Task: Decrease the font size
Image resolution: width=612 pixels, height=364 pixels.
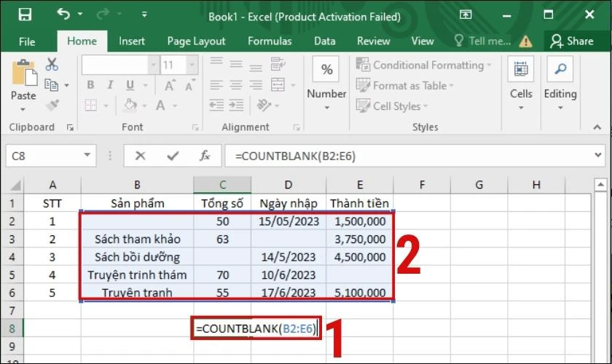Action: (x=190, y=85)
